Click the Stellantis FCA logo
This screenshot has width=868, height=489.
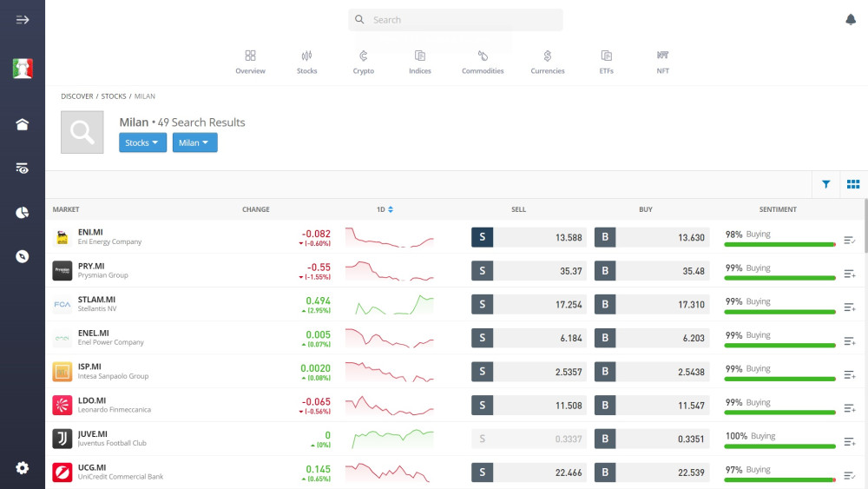62,305
